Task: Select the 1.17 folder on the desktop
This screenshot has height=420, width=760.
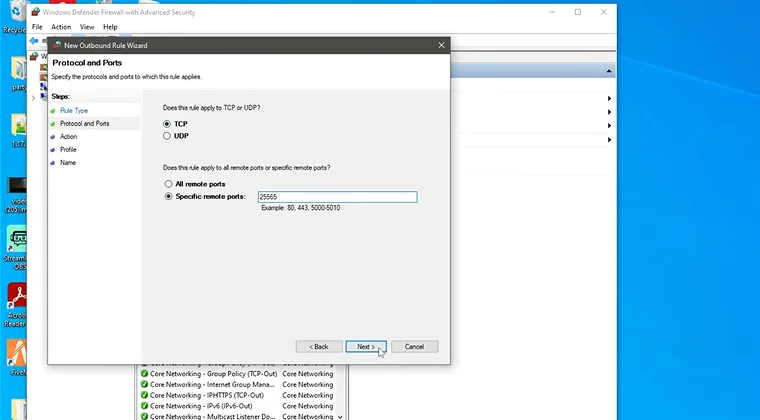Action: [x=18, y=131]
